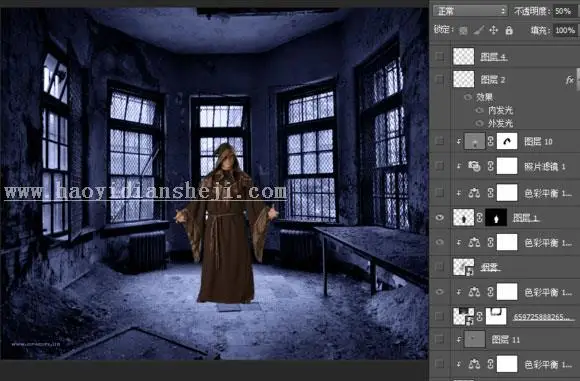Image resolution: width=580 pixels, height=381 pixels.
Task: Click balance-scale icon of 色彩平衡 directly below 图层 1
Action: click(x=474, y=242)
